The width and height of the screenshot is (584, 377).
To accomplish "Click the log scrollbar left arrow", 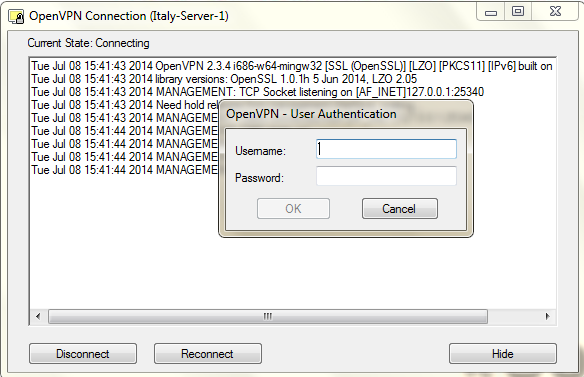I will coord(38,316).
